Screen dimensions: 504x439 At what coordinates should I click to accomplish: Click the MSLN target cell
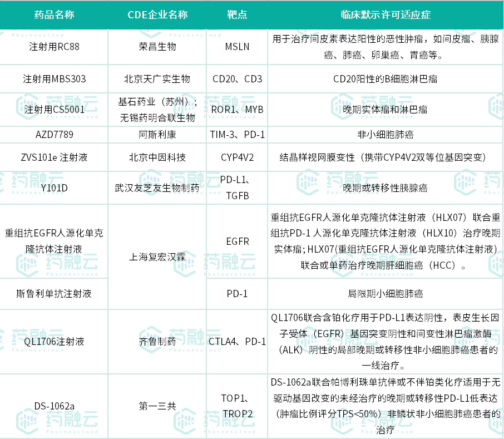[x=237, y=47]
